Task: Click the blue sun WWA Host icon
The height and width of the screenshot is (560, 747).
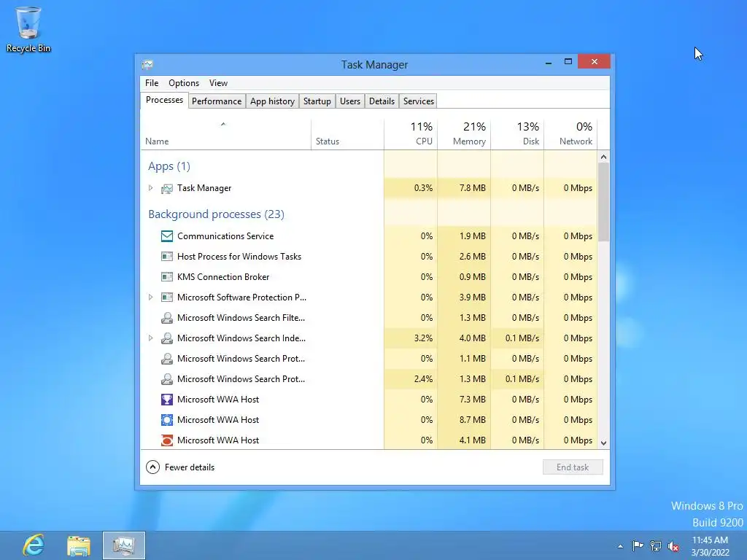Action: pyautogui.click(x=167, y=420)
